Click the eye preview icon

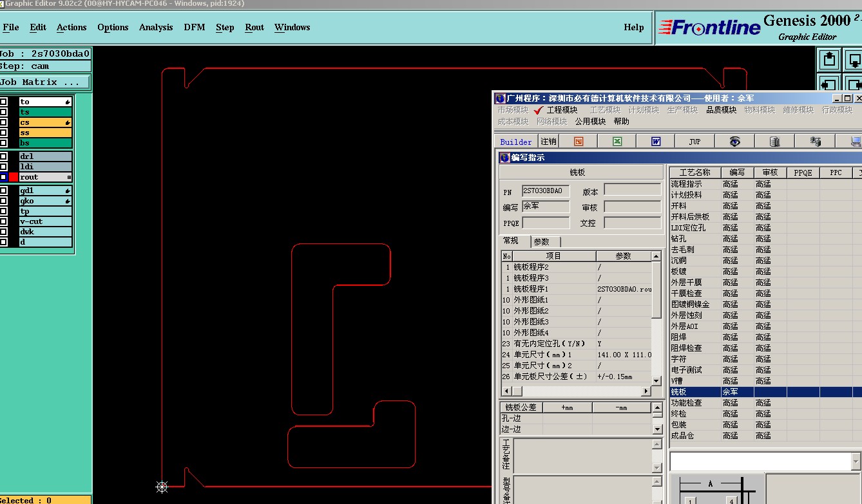point(734,141)
